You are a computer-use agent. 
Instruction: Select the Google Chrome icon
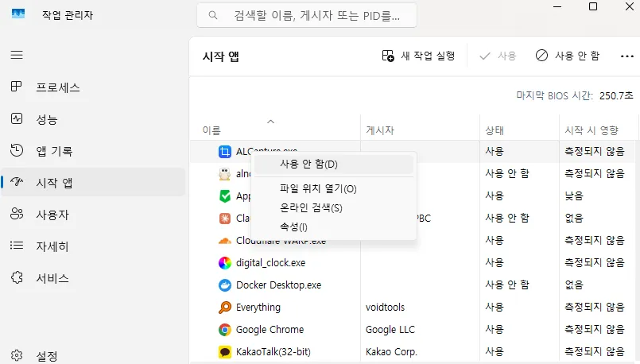coord(224,329)
